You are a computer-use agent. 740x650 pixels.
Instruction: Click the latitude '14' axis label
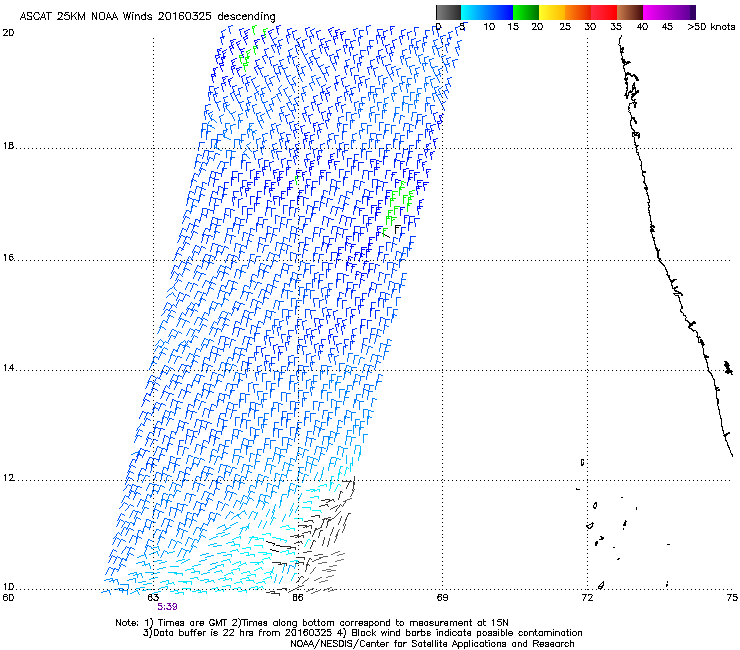[8, 368]
